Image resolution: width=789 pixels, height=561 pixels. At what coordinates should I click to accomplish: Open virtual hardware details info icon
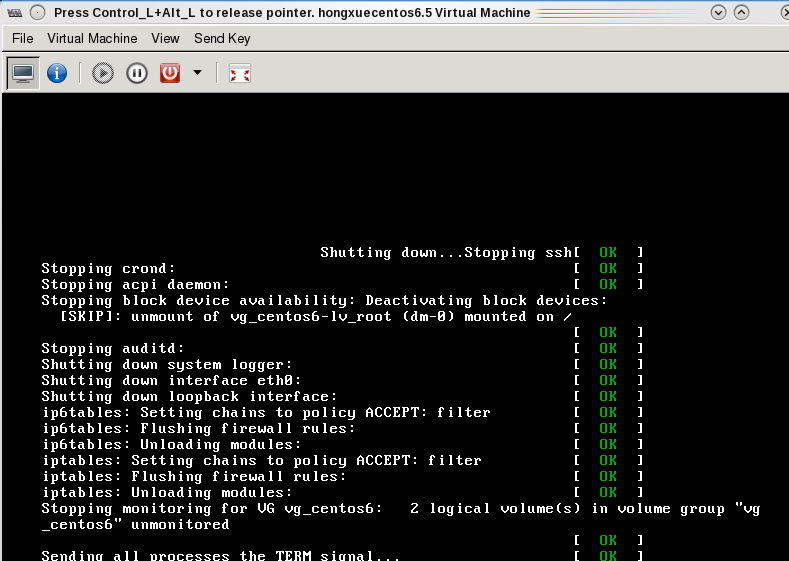57,73
